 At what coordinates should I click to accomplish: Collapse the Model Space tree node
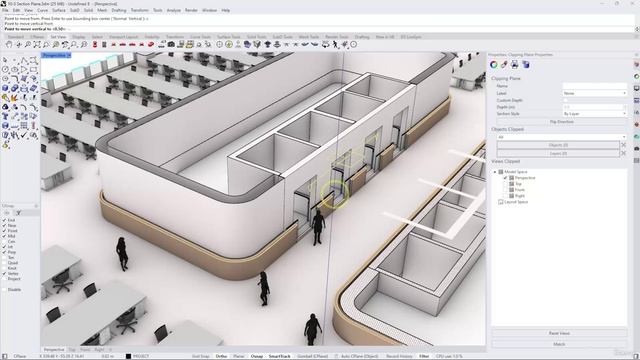click(x=495, y=172)
